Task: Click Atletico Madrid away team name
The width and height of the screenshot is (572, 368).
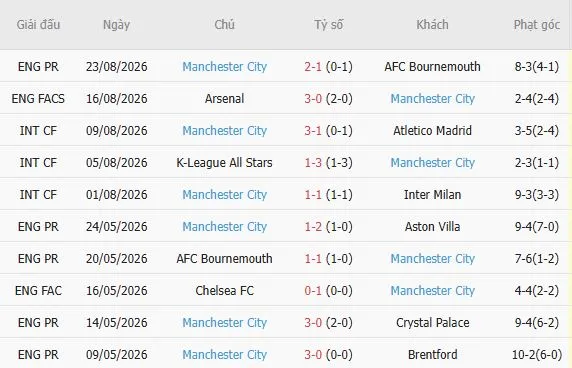Action: point(432,131)
